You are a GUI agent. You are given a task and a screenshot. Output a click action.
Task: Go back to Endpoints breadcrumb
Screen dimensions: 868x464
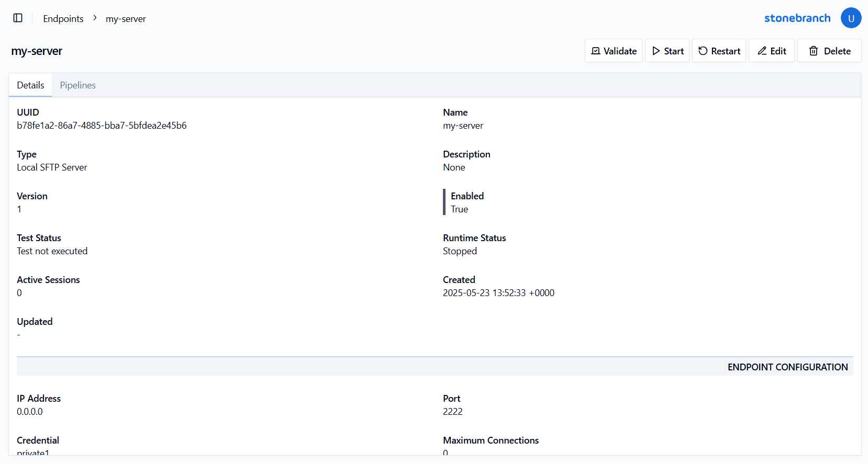click(x=63, y=19)
